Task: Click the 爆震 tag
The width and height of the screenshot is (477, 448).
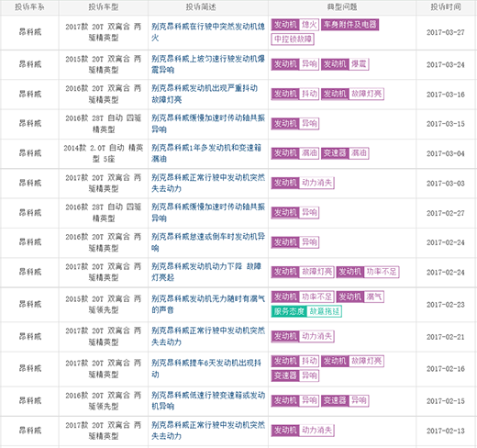Action: pos(359,64)
